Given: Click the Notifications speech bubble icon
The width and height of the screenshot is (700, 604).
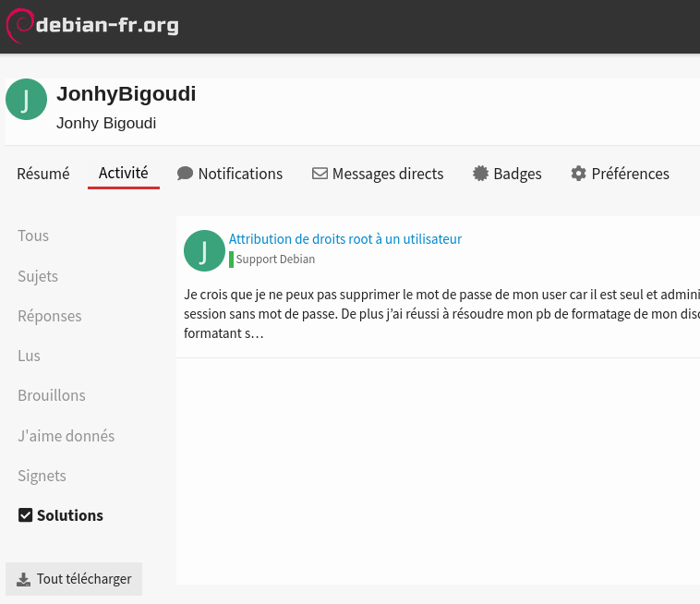Looking at the screenshot, I should pos(185,174).
